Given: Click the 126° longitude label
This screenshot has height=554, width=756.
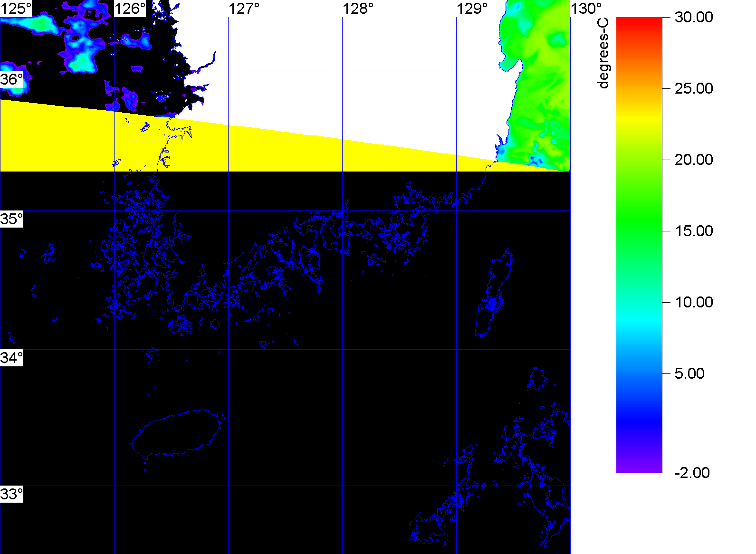Looking at the screenshot, I should point(130,9).
